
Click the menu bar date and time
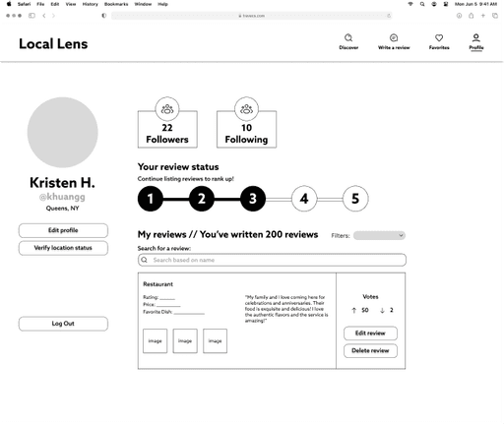475,4
